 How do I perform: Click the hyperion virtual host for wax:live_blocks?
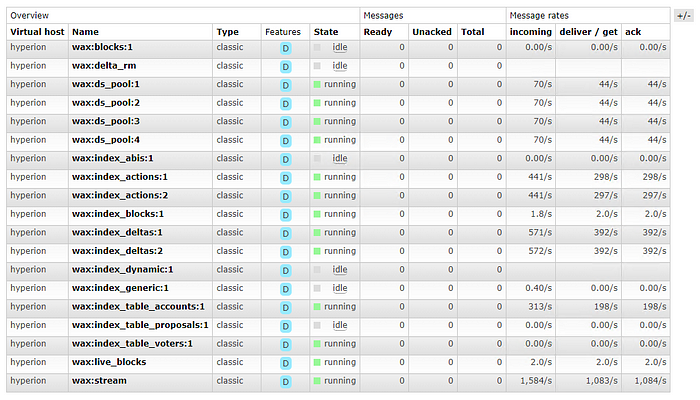point(28,362)
